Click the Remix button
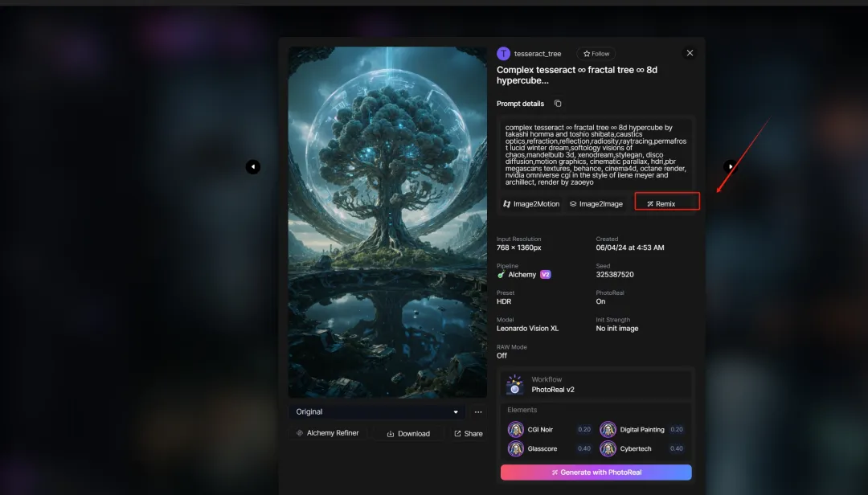 click(x=666, y=203)
